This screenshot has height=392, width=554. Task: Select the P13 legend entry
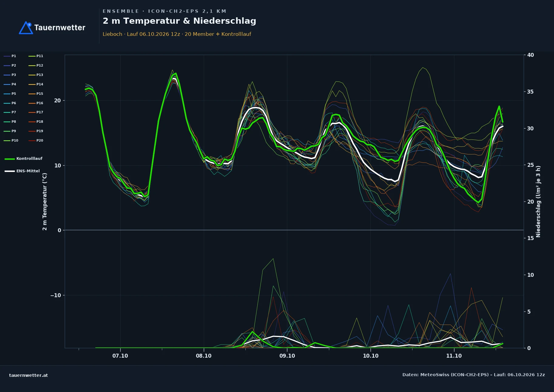tap(36, 75)
